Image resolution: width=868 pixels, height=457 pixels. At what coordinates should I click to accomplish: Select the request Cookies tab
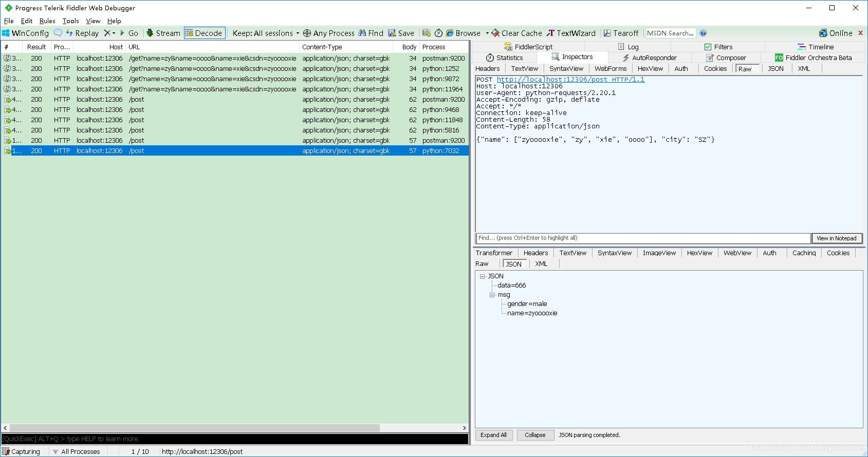click(x=715, y=68)
